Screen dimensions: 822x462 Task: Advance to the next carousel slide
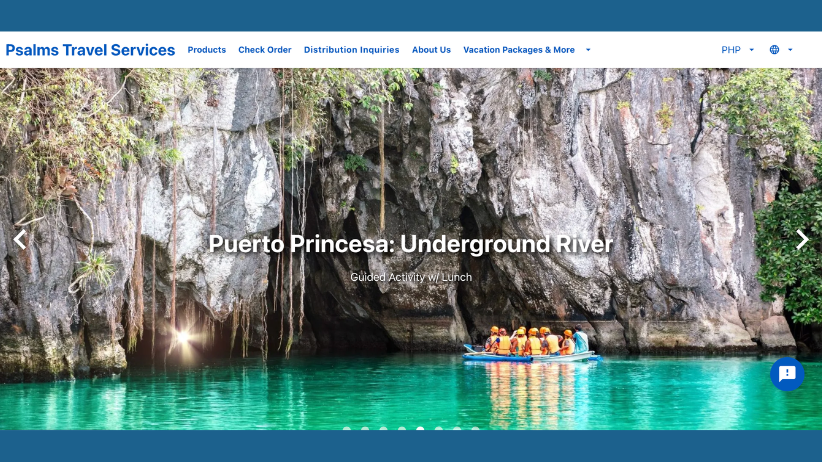pos(802,240)
